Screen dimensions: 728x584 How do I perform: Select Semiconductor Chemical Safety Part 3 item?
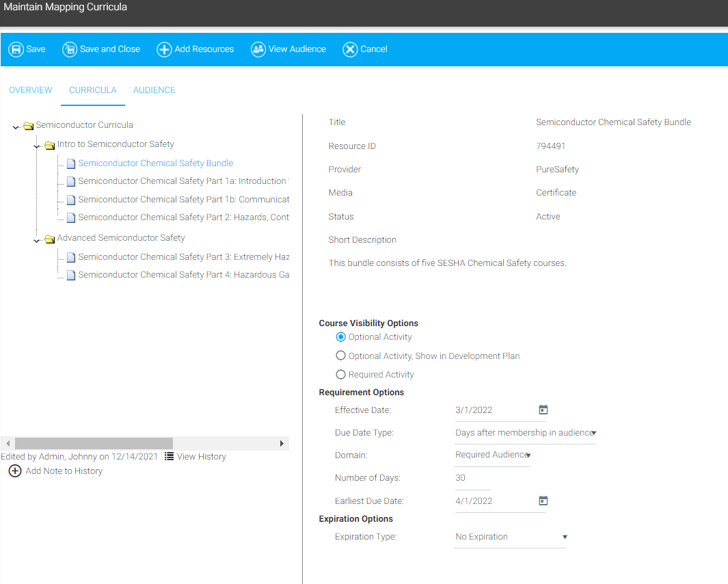[x=183, y=257]
